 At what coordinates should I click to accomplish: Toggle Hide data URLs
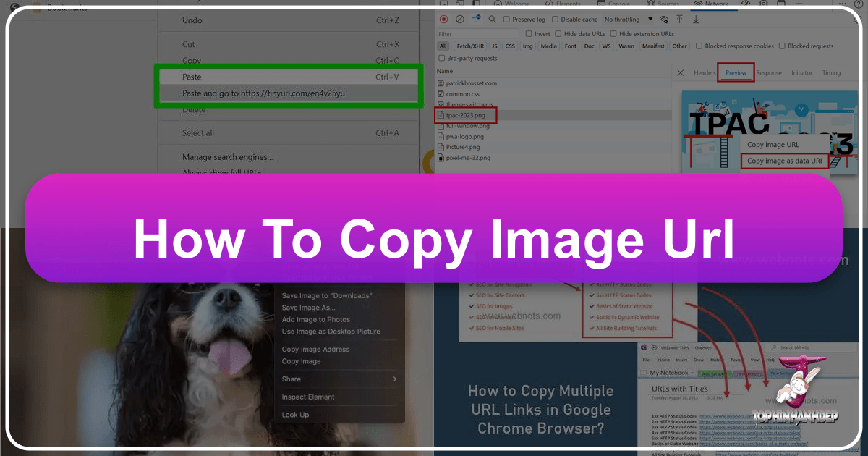(558, 33)
